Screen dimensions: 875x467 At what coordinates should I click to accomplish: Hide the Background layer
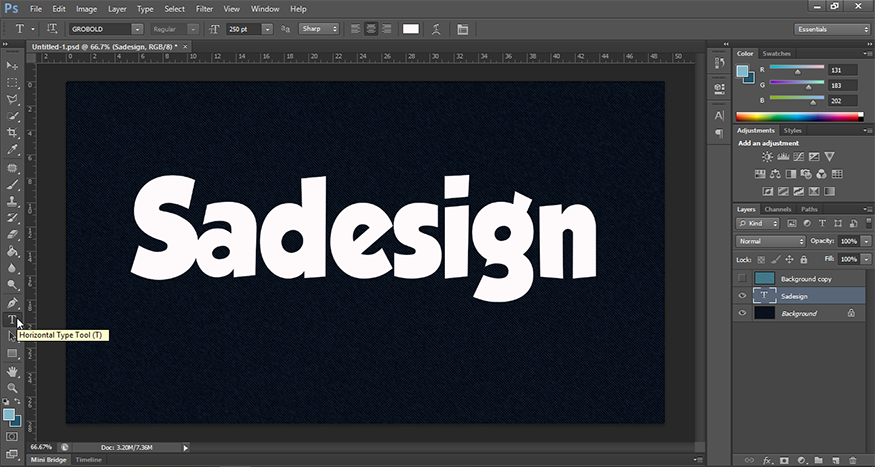click(742, 313)
